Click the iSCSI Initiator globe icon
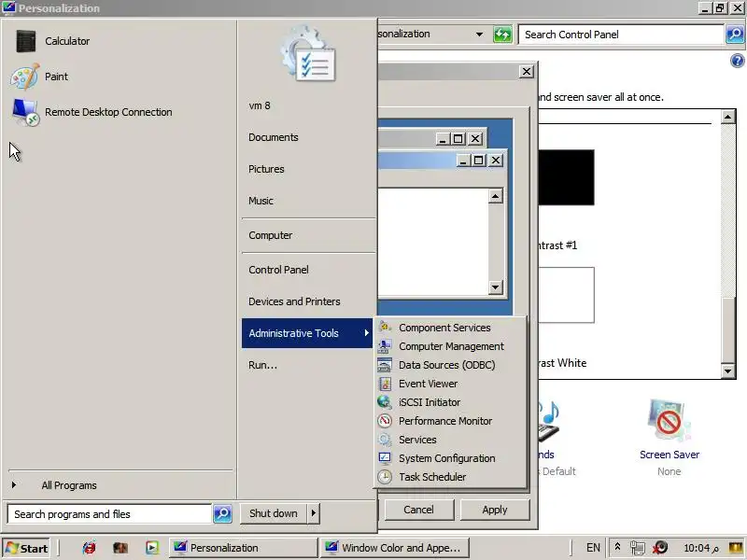 [385, 402]
